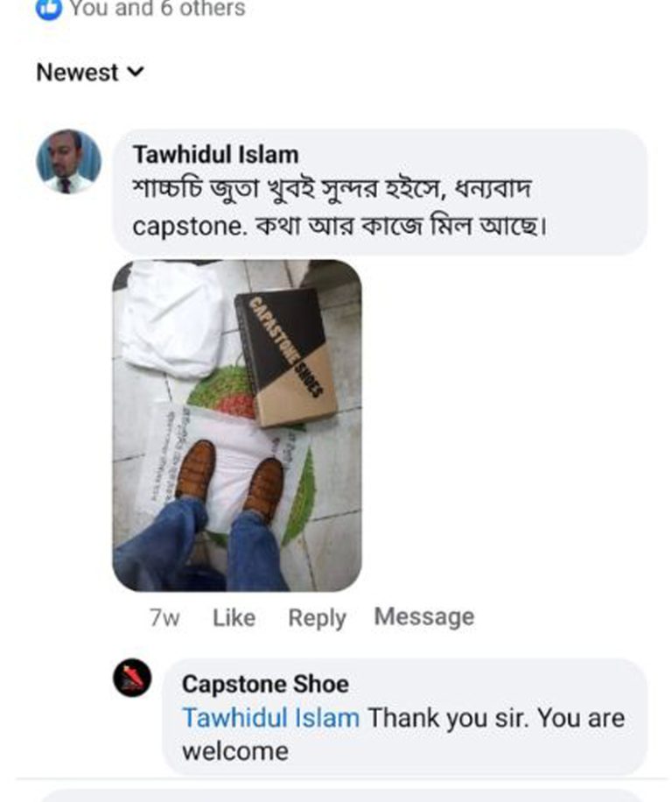Open Tawhidul Islam's profile picture
This screenshot has width=672, height=802.
click(68, 161)
